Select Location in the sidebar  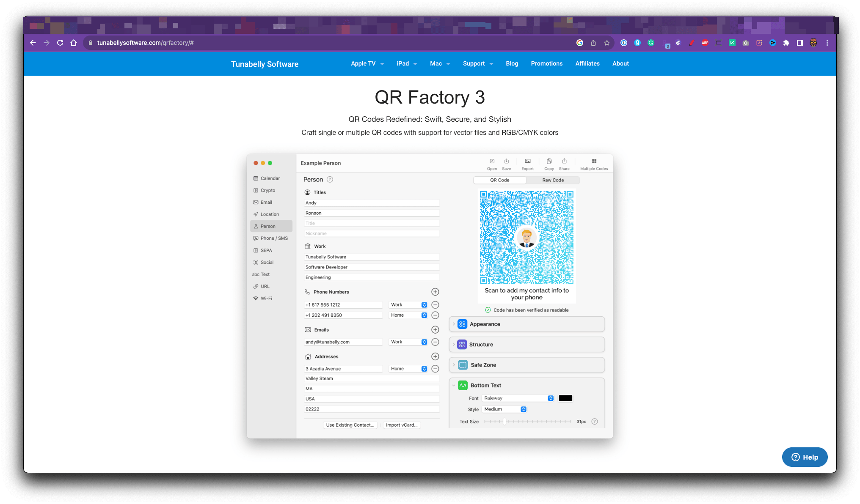[x=271, y=214]
